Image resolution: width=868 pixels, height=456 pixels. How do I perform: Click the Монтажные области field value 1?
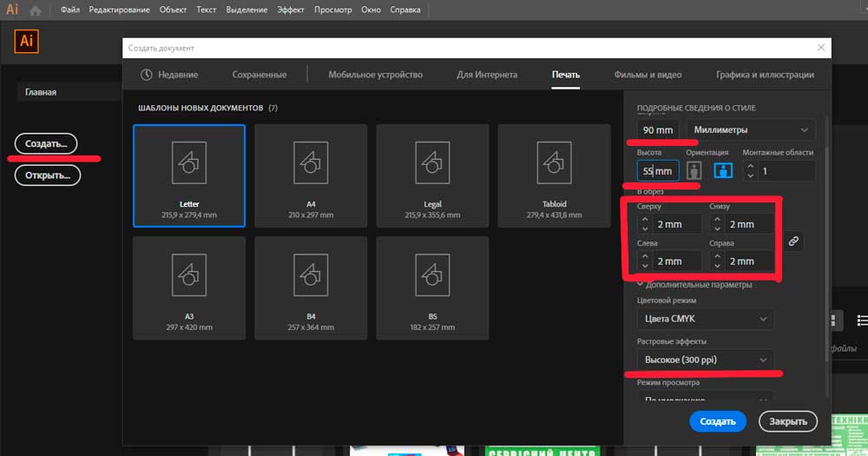(x=785, y=171)
